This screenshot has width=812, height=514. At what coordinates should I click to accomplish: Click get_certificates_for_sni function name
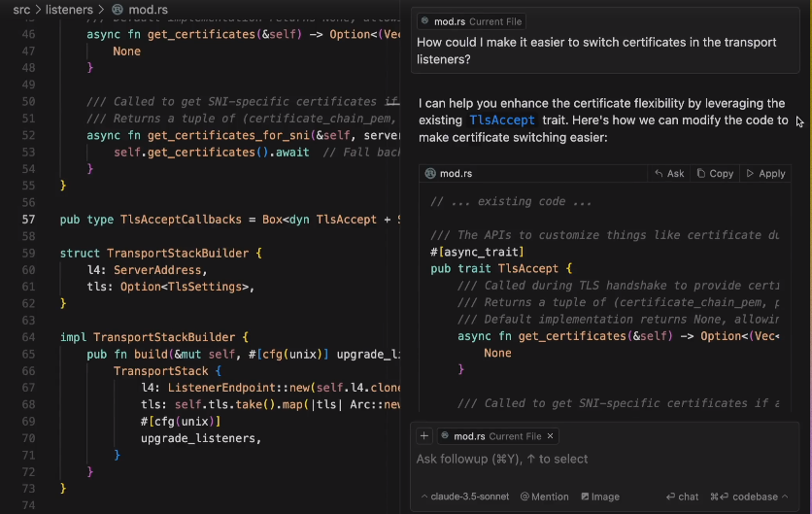click(228, 135)
